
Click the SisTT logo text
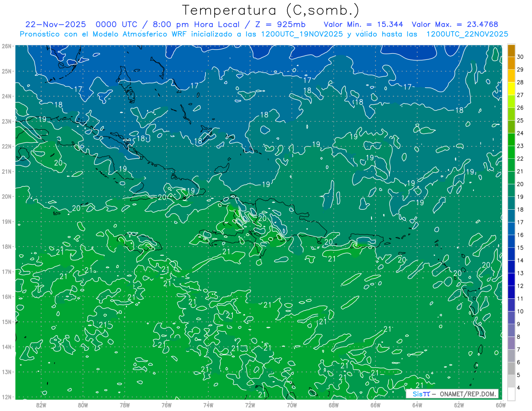pos(421,394)
